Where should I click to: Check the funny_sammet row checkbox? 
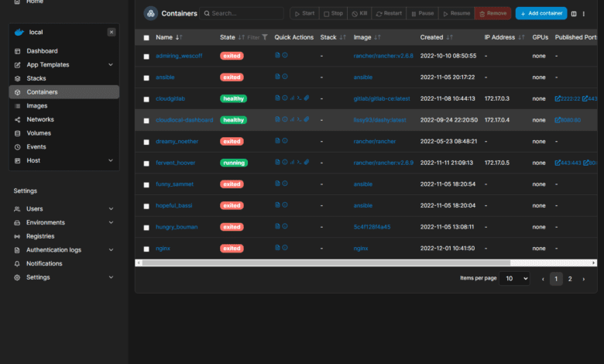[x=146, y=185]
